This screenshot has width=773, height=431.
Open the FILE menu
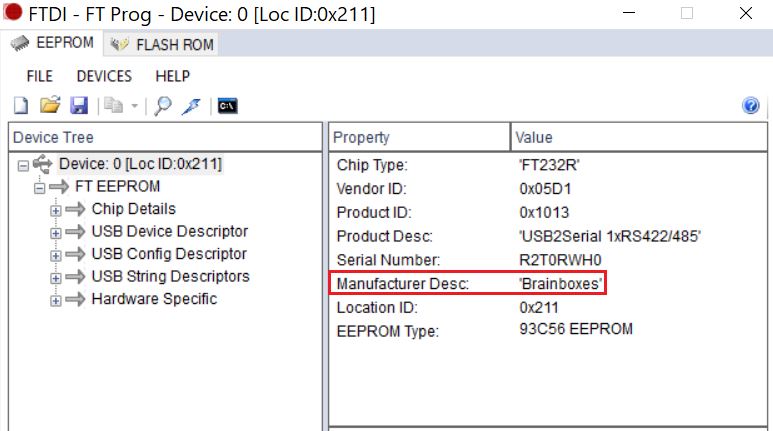coord(40,76)
